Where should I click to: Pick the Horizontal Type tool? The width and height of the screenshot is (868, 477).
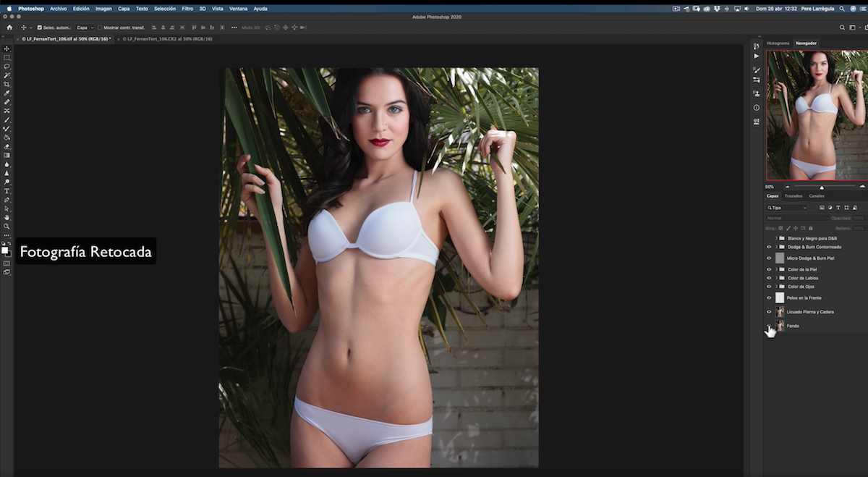coord(7,191)
